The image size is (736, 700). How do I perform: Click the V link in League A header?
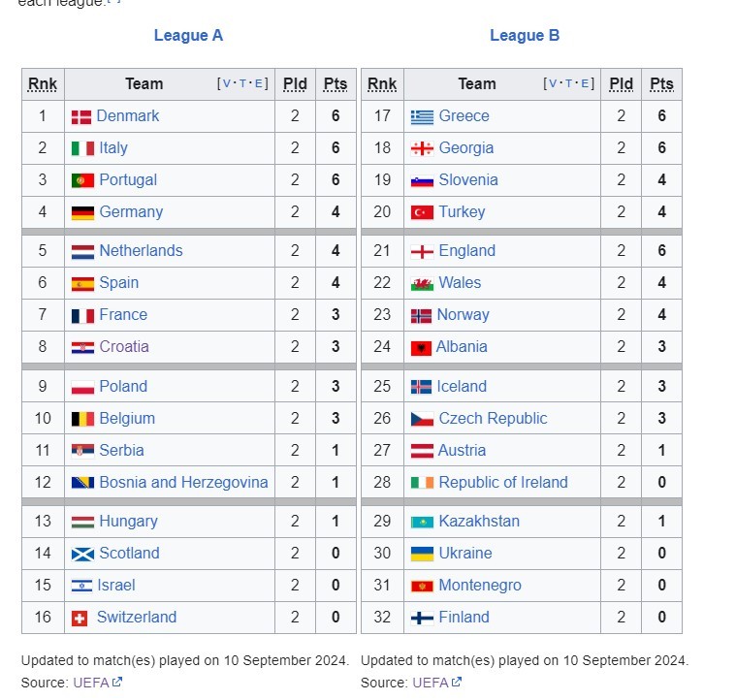click(227, 83)
